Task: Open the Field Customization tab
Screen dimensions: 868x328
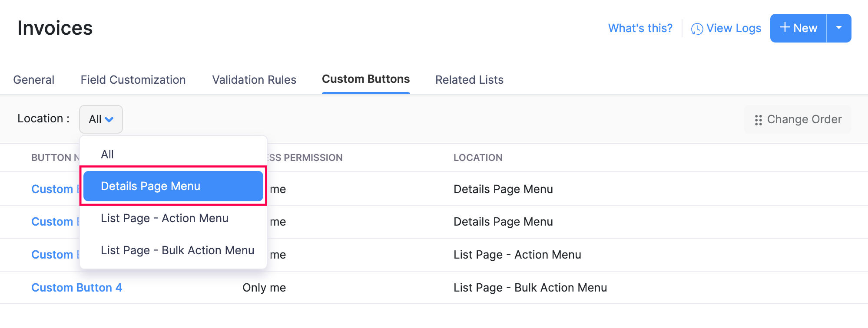Action: point(133,80)
